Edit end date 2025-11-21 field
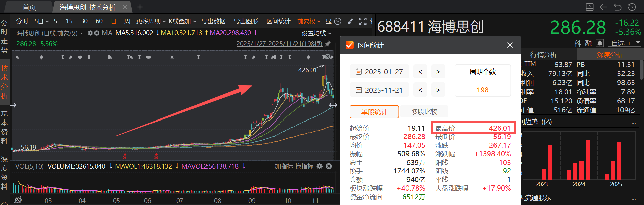 click(x=379, y=90)
